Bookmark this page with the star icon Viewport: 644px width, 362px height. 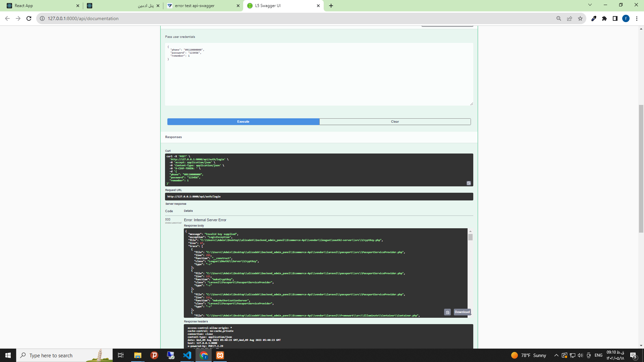pyautogui.click(x=580, y=18)
